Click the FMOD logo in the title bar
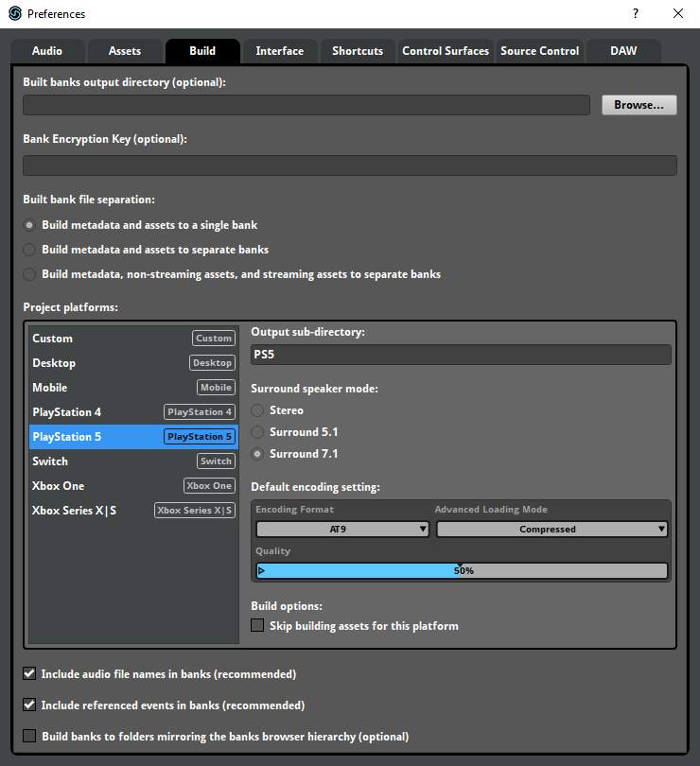 click(11, 14)
